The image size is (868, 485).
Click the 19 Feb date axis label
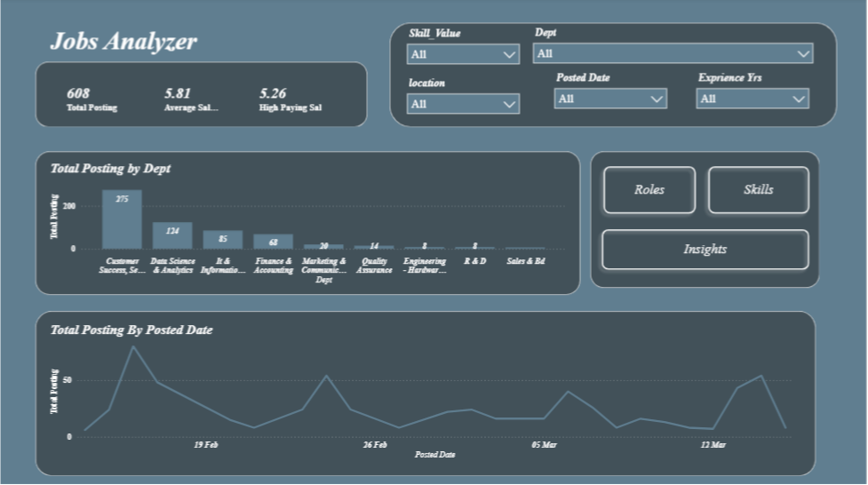[205, 444]
